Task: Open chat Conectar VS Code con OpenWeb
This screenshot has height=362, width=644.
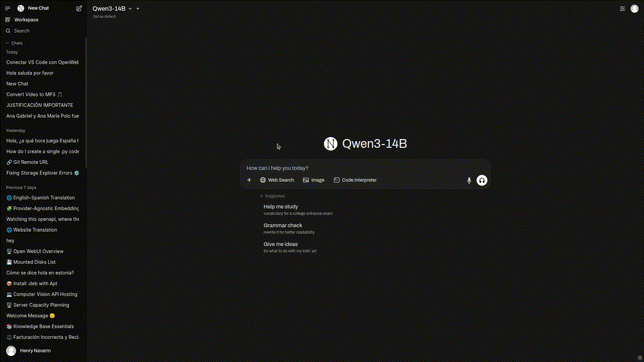Action: coord(42,62)
